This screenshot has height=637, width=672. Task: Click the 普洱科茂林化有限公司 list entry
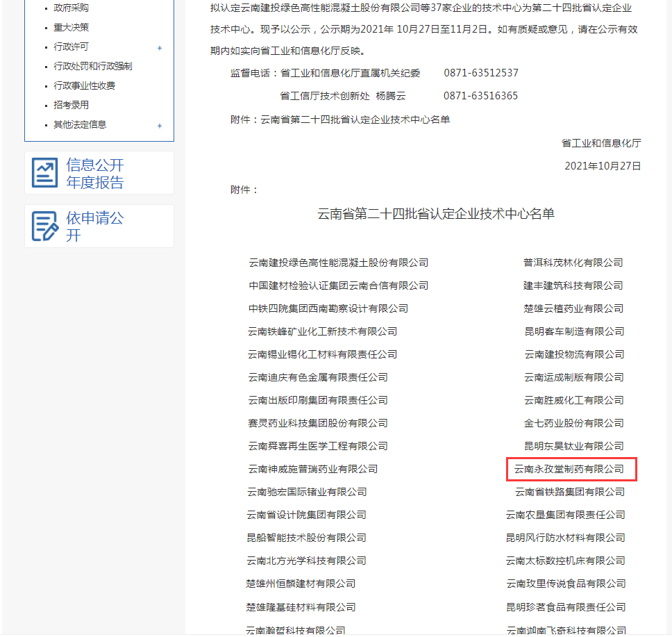(573, 263)
